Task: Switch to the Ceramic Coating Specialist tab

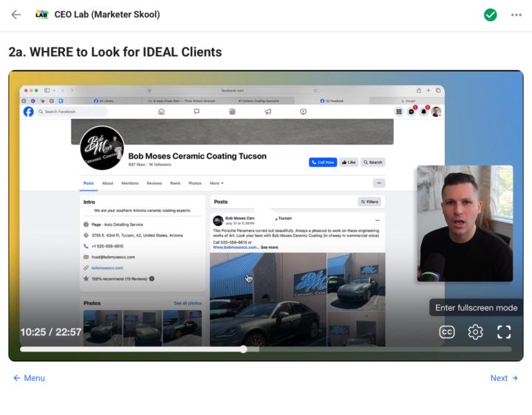Action: tap(259, 100)
